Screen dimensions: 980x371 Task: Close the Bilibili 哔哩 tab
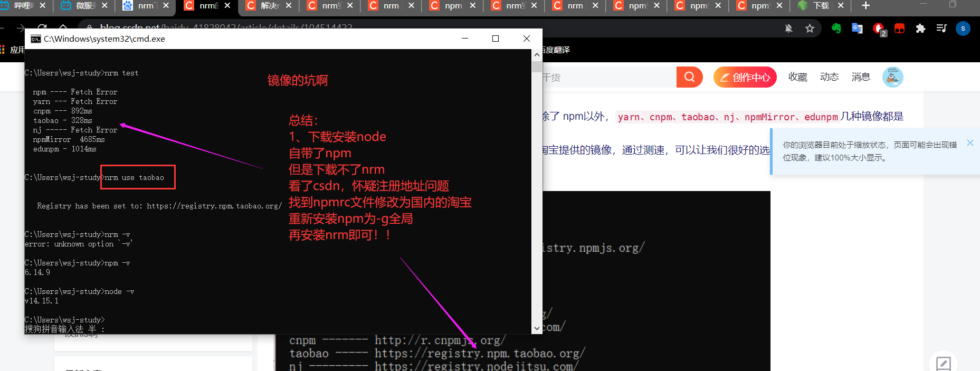(43, 6)
